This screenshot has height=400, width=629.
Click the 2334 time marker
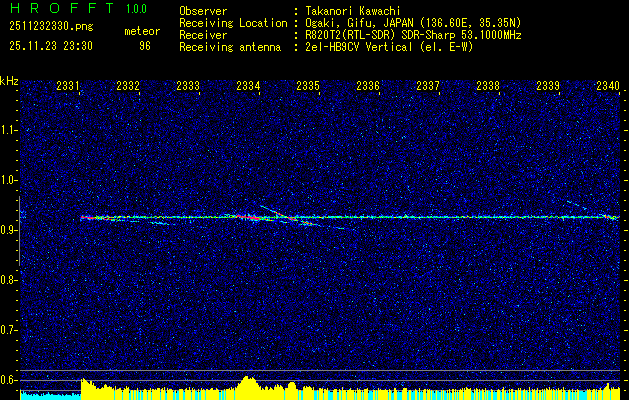pyautogui.click(x=248, y=85)
